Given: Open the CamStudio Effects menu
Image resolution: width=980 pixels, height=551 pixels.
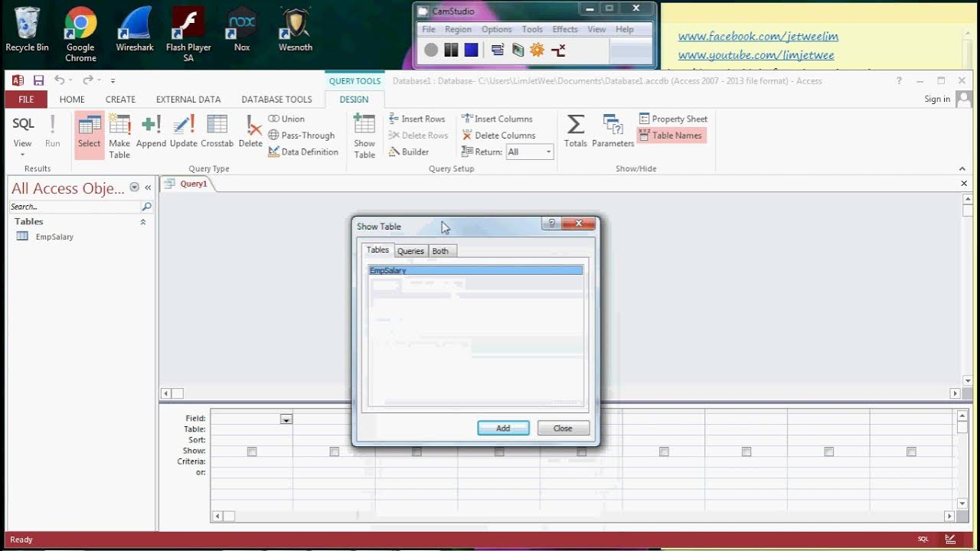Looking at the screenshot, I should pos(565,29).
